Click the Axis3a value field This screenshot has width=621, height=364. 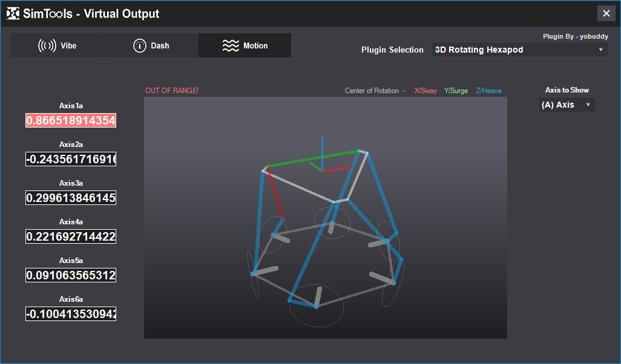pos(71,198)
